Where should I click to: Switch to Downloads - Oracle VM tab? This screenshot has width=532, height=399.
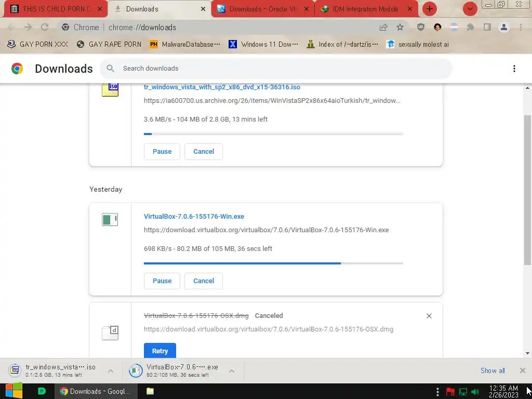click(263, 9)
